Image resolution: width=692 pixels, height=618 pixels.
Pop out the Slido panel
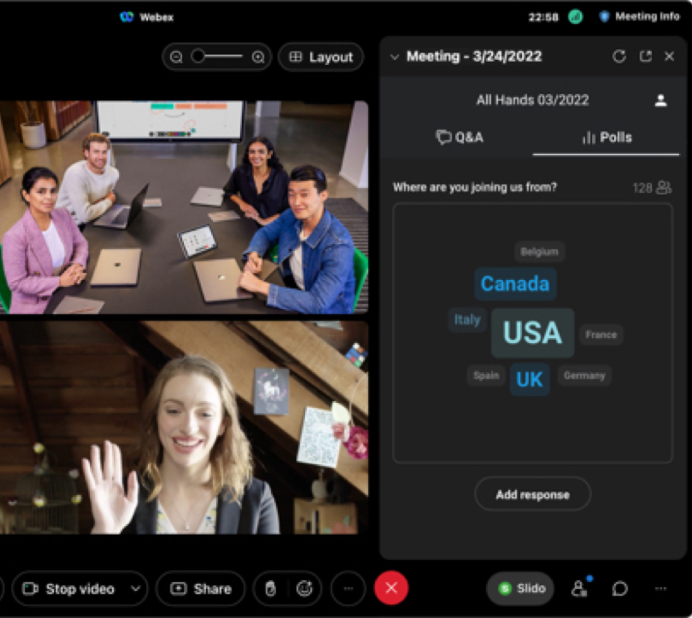pyautogui.click(x=645, y=57)
